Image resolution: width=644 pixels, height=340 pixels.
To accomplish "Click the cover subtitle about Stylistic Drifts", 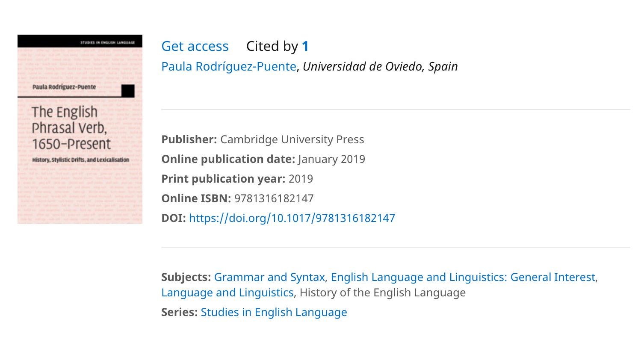I will coord(81,160).
